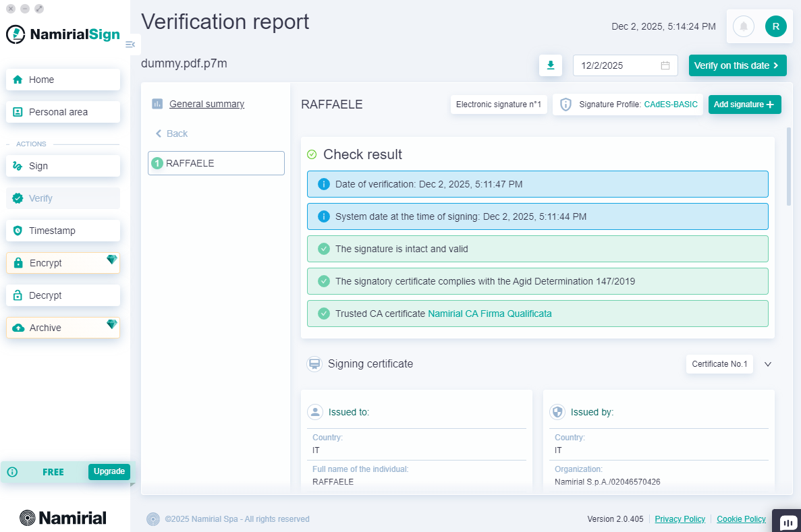Open the Encrypt feature
801x532 pixels.
(63, 263)
